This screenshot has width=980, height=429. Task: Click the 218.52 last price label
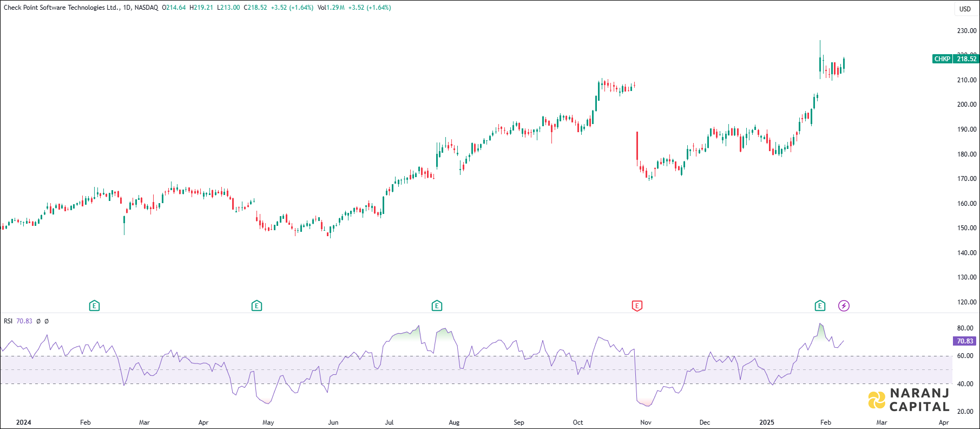[x=966, y=59]
